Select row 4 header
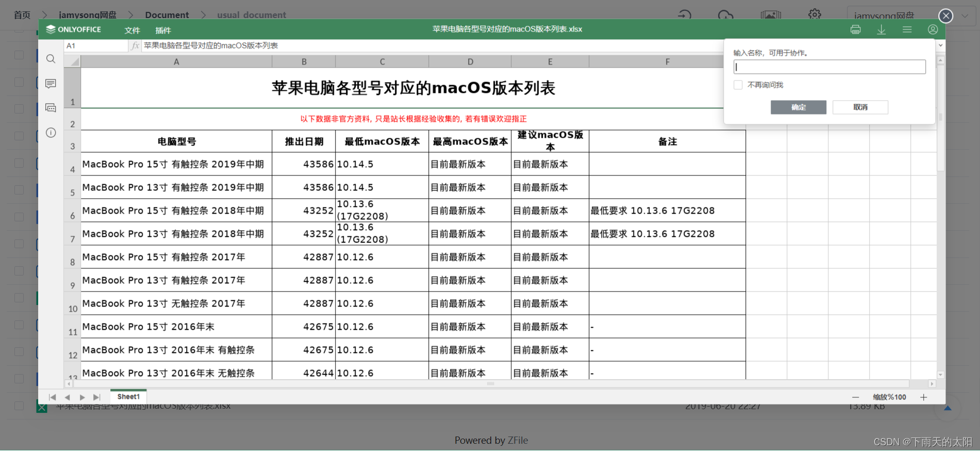Screen dimensions: 980x452 pyautogui.click(x=72, y=164)
